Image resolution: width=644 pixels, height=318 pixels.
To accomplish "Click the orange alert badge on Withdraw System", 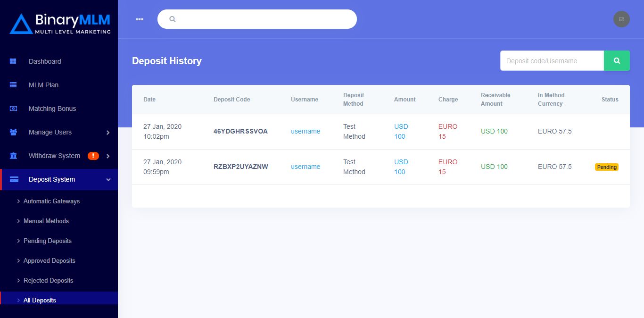I will coord(93,156).
